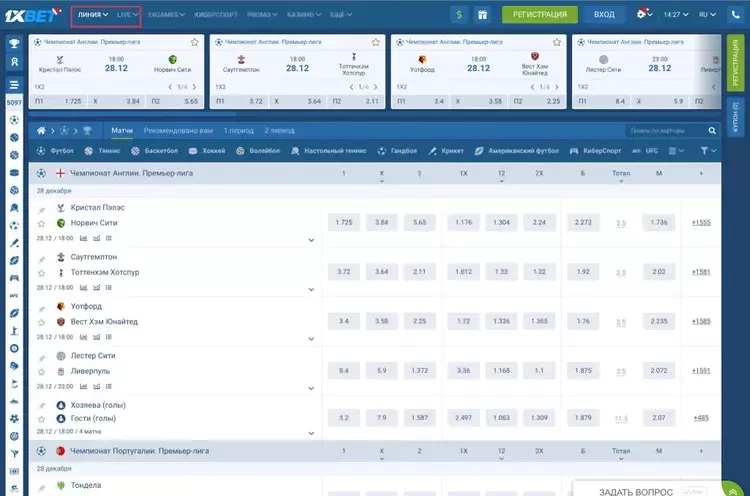Click football icon beside Чемпионат Португалии header
The image size is (750, 496).
tap(41, 451)
